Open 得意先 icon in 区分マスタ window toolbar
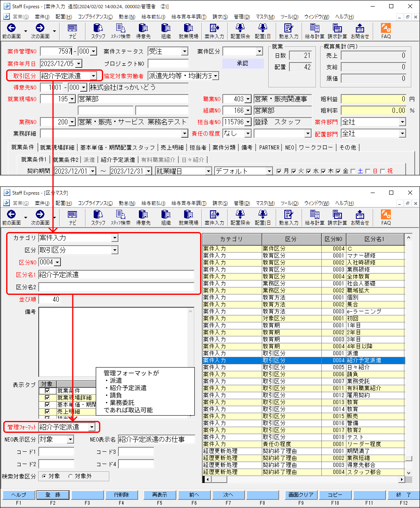The height and width of the screenshot is (508, 420). 143,217
